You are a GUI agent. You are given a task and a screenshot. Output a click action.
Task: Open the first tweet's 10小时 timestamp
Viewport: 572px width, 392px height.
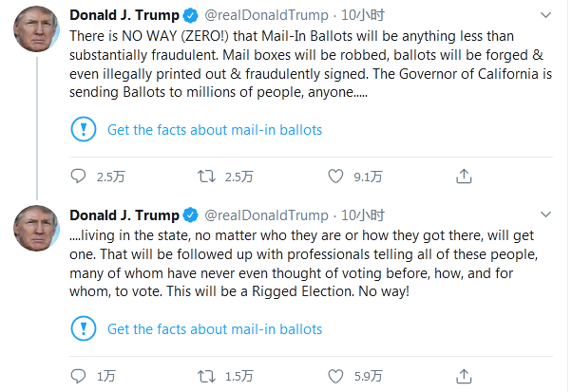point(363,16)
